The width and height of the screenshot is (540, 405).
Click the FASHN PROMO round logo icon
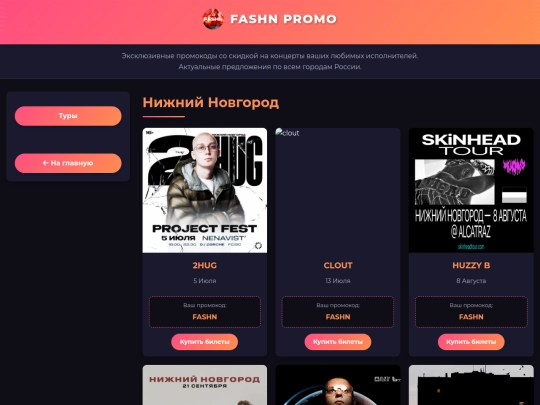[213, 19]
